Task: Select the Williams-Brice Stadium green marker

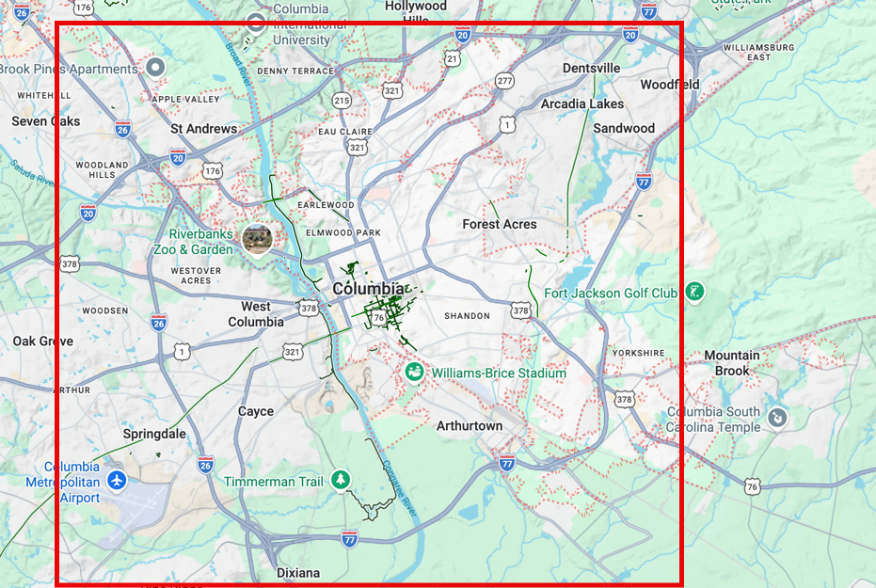Action: click(414, 373)
